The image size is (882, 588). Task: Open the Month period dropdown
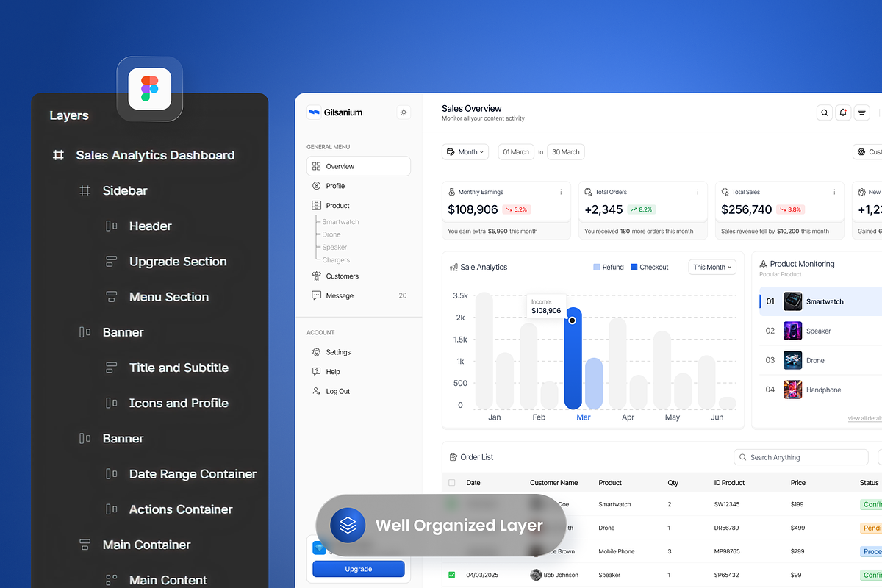point(466,152)
